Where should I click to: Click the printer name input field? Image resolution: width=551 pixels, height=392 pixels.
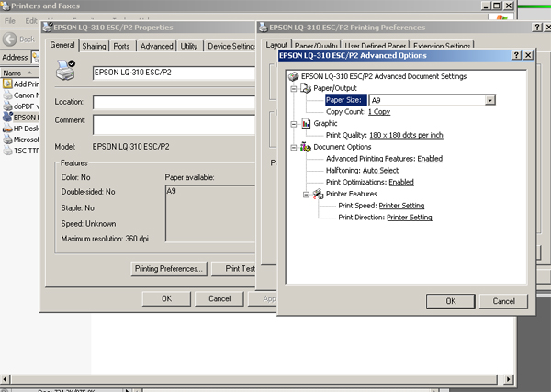point(174,73)
